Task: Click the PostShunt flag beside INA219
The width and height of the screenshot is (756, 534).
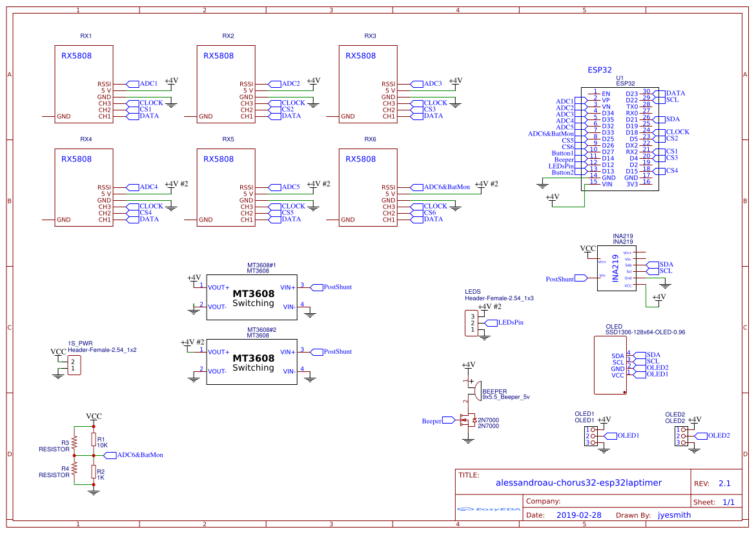Action: (x=567, y=278)
